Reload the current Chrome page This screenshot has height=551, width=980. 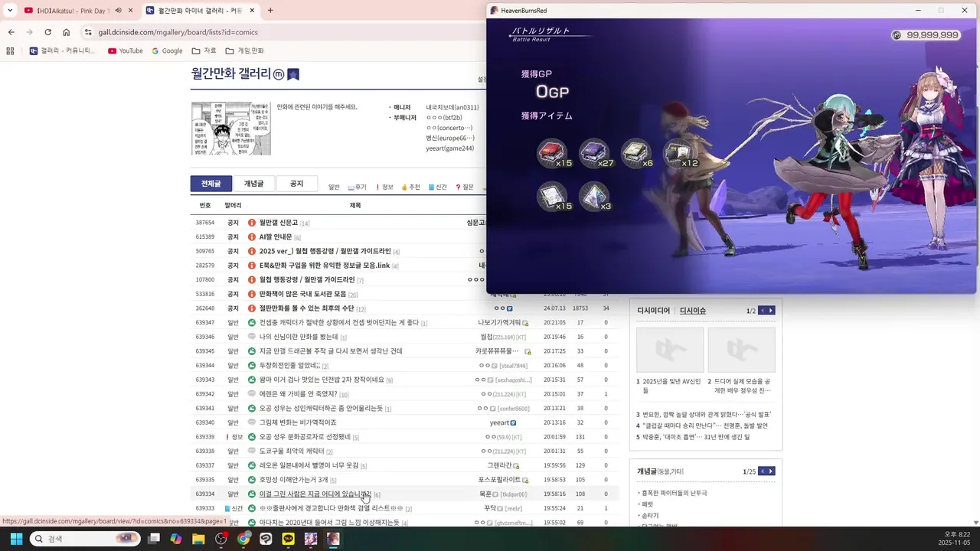47,32
